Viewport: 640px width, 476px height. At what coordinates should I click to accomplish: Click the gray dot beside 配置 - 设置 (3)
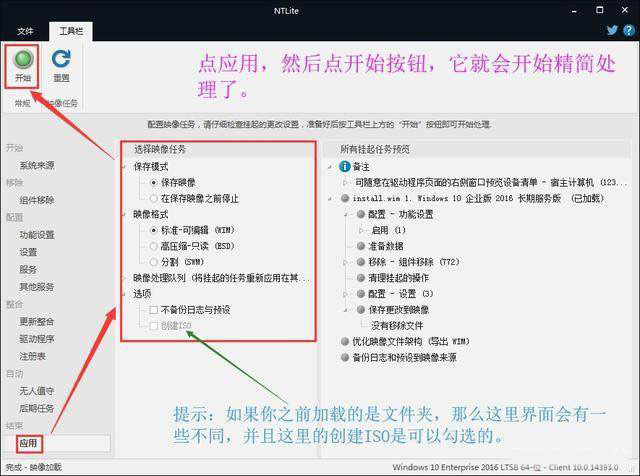pos(360,294)
